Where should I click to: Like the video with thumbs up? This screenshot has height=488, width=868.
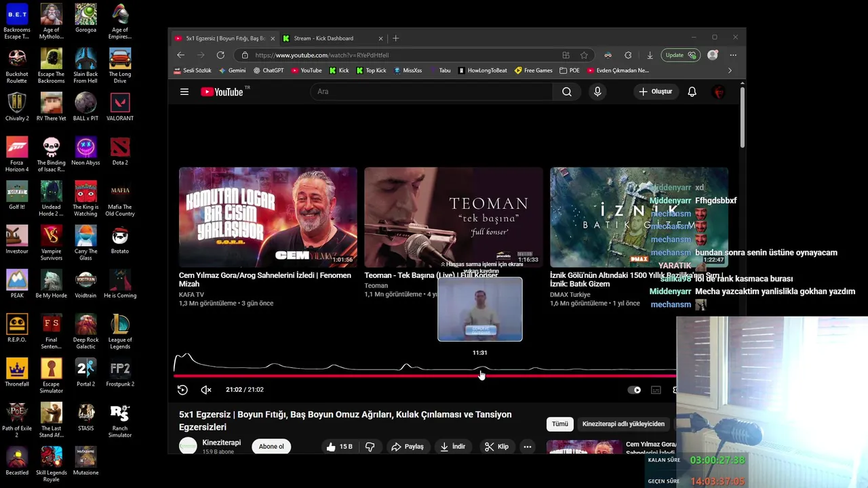click(339, 447)
